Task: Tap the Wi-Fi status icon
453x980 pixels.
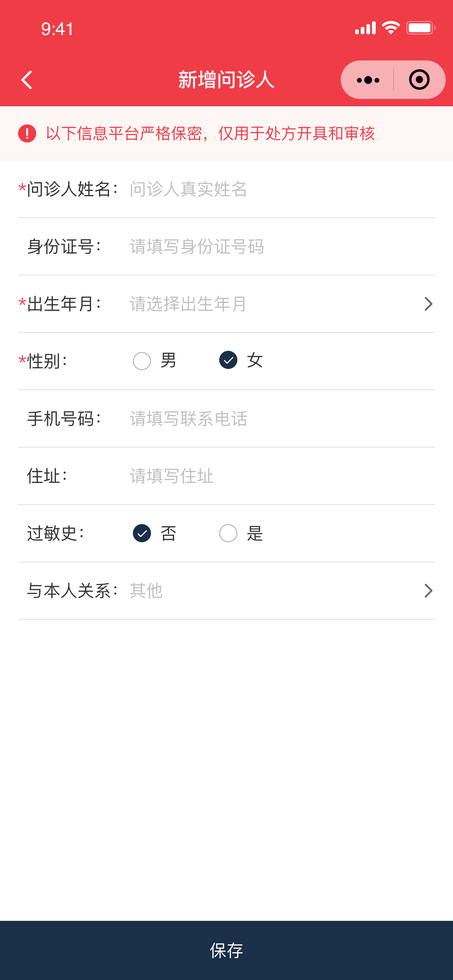Action: [x=390, y=28]
